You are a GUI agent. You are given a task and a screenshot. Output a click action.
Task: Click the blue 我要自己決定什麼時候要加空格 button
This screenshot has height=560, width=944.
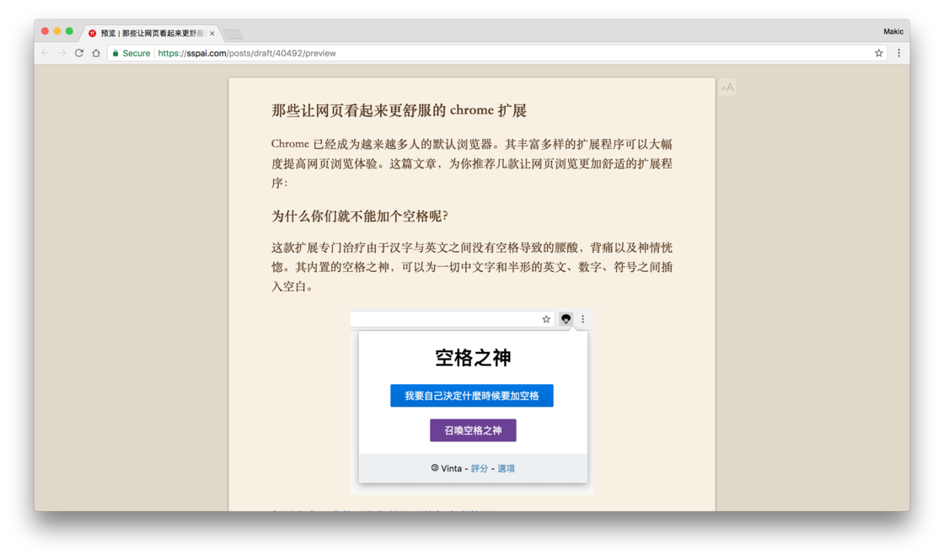point(471,395)
